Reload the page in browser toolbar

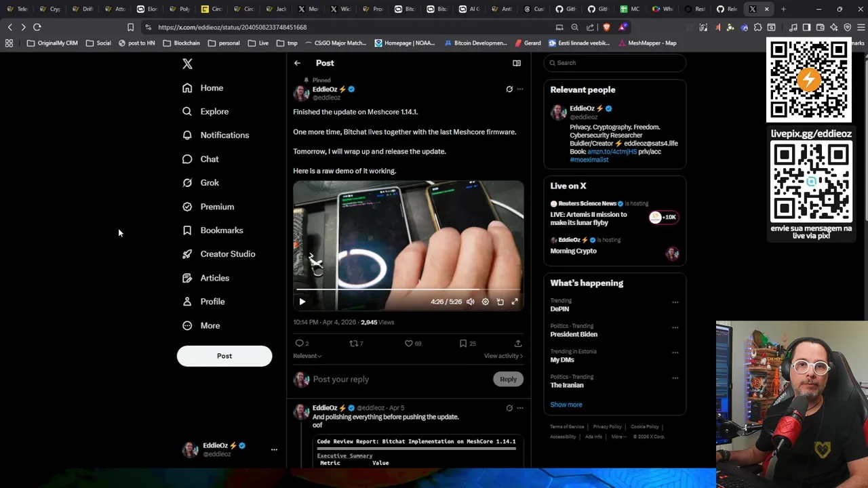[x=37, y=27]
